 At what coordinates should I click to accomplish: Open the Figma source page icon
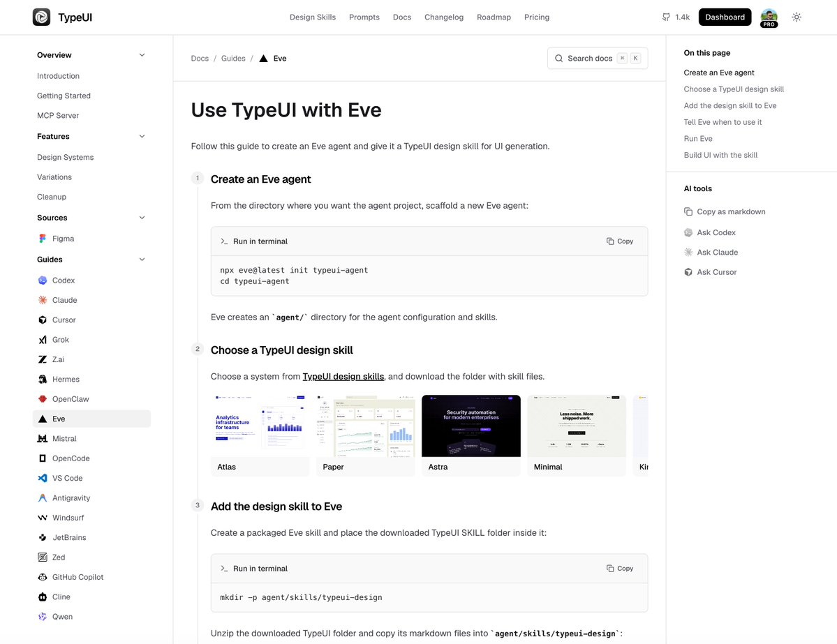click(43, 239)
